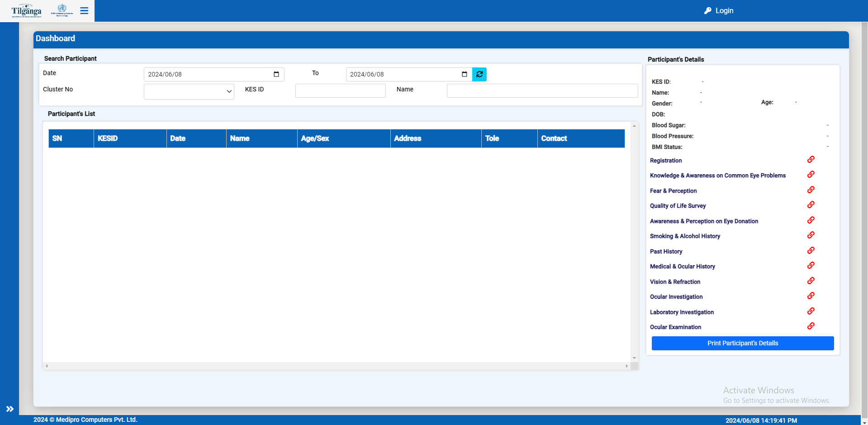868x425 pixels.
Task: Click the Print Participant's Details button
Action: coord(742,343)
